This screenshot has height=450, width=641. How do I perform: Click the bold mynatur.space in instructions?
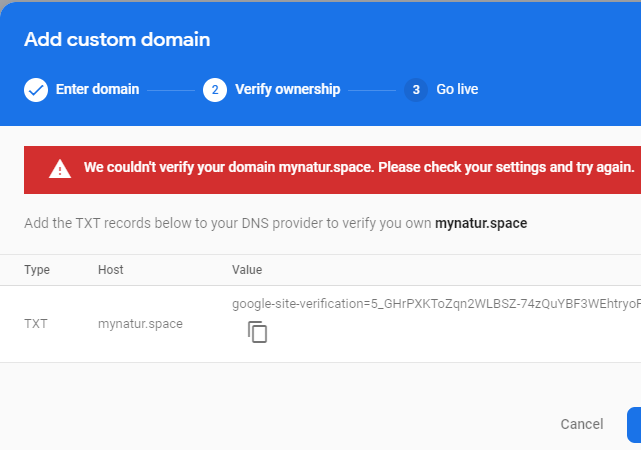(x=480, y=223)
